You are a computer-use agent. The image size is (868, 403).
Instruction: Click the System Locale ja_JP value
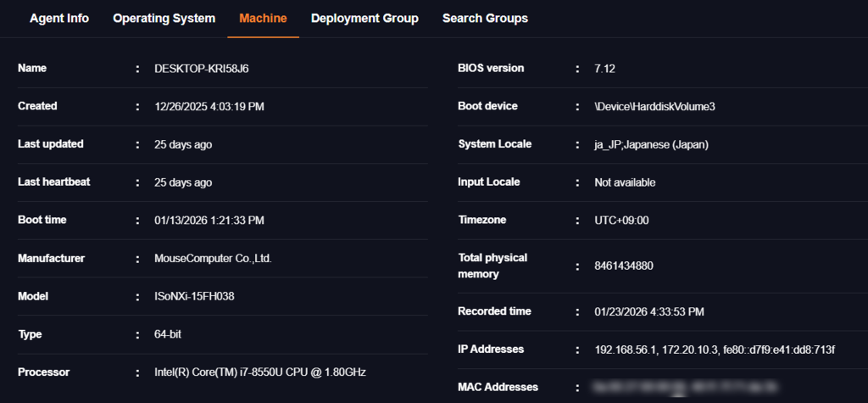(x=651, y=145)
